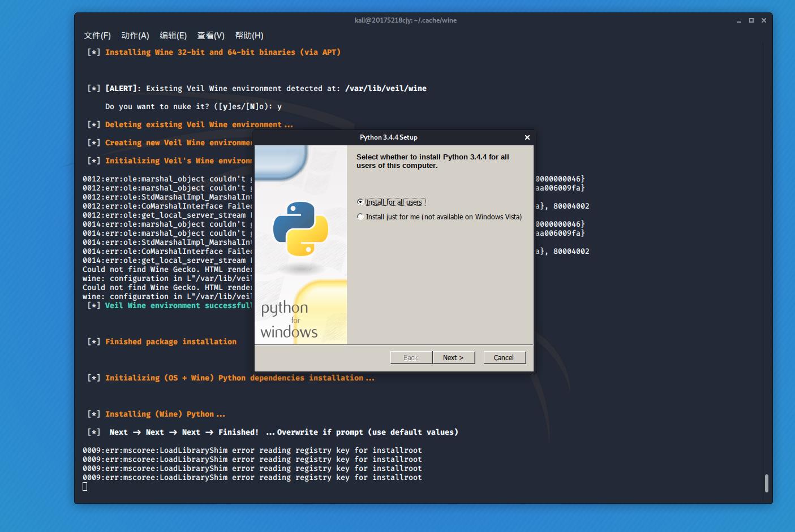Click 'Deleting existing Veil Wine environment' line
The image size is (795, 532).
coord(199,124)
